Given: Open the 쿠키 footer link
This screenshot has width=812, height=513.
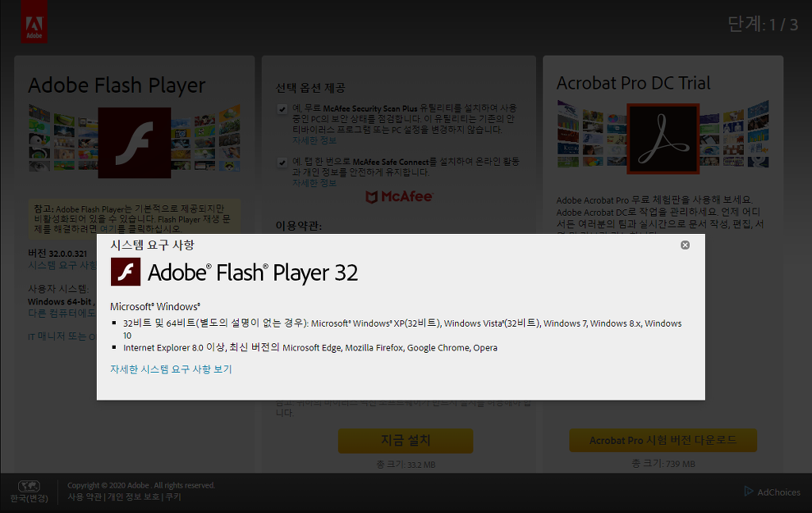Looking at the screenshot, I should click(x=173, y=497).
